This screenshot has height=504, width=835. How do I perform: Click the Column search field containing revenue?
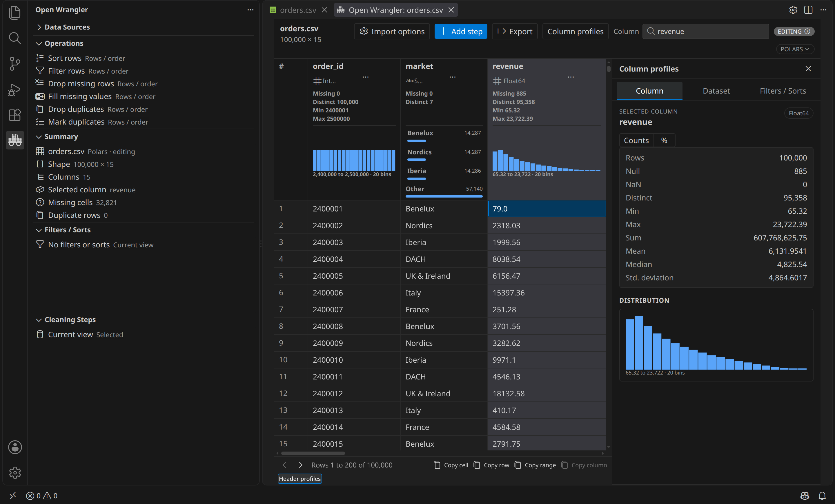(x=706, y=31)
